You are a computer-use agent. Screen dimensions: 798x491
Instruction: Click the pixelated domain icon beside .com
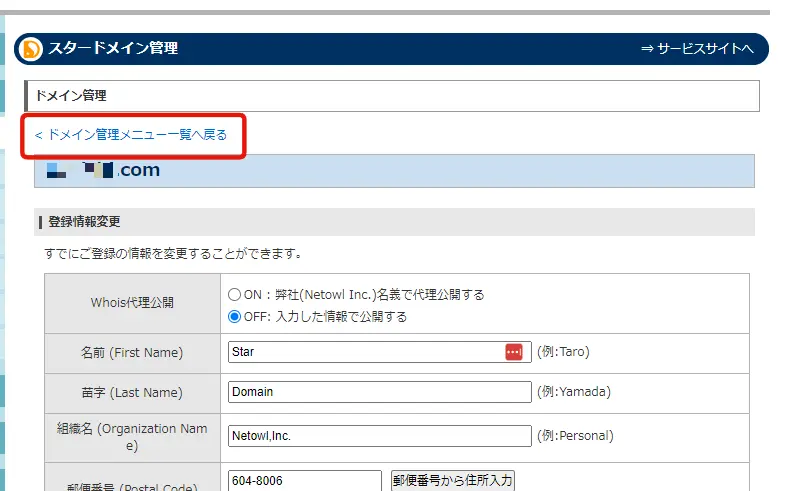click(x=54, y=170)
